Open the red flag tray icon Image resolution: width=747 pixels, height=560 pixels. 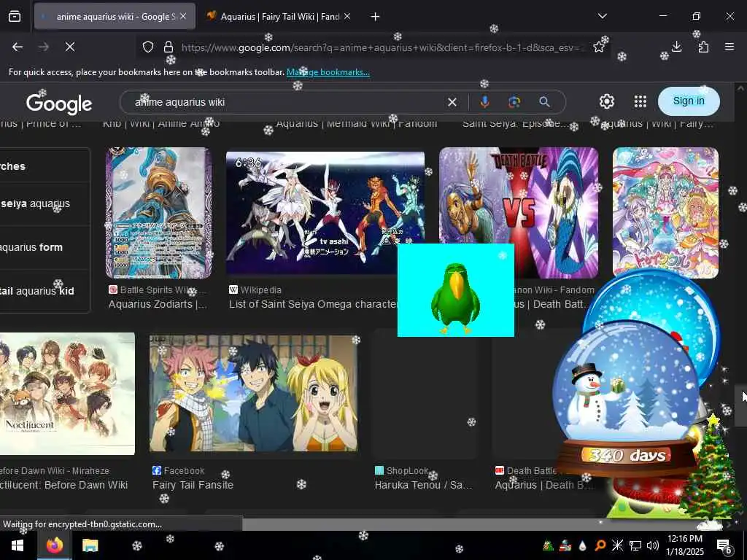point(565,545)
